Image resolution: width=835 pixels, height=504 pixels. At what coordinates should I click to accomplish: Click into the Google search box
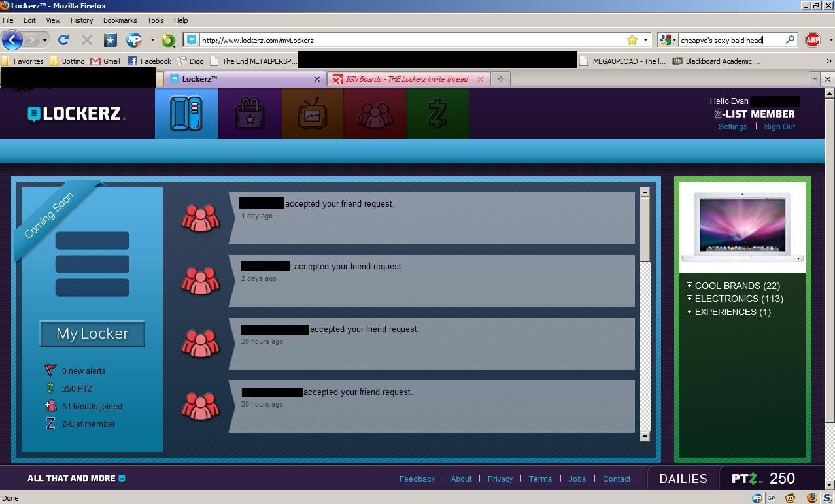click(730, 41)
